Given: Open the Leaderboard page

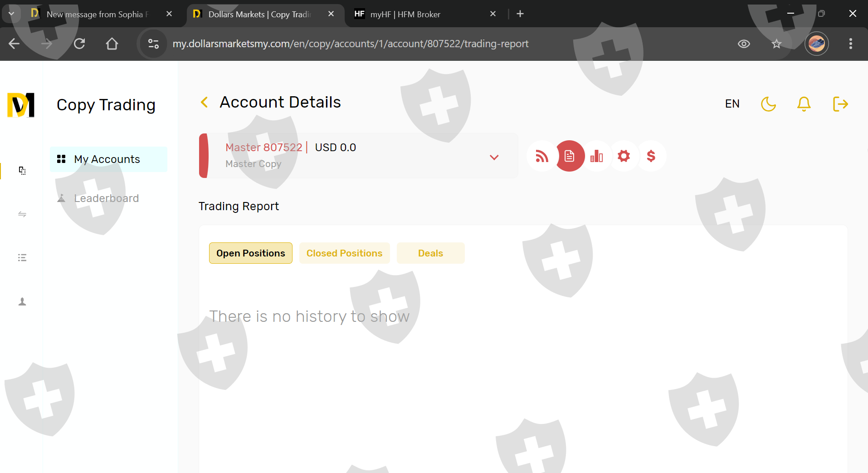Looking at the screenshot, I should coord(106,198).
